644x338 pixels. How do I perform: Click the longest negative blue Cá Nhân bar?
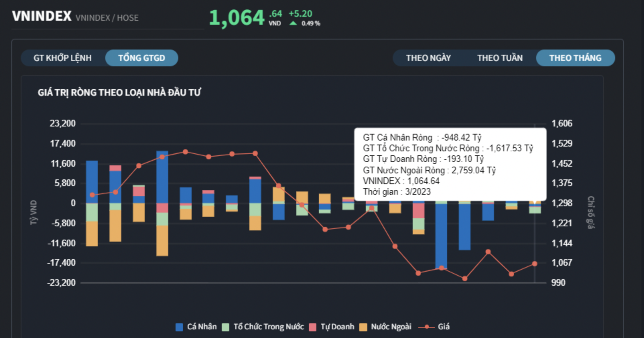441,234
